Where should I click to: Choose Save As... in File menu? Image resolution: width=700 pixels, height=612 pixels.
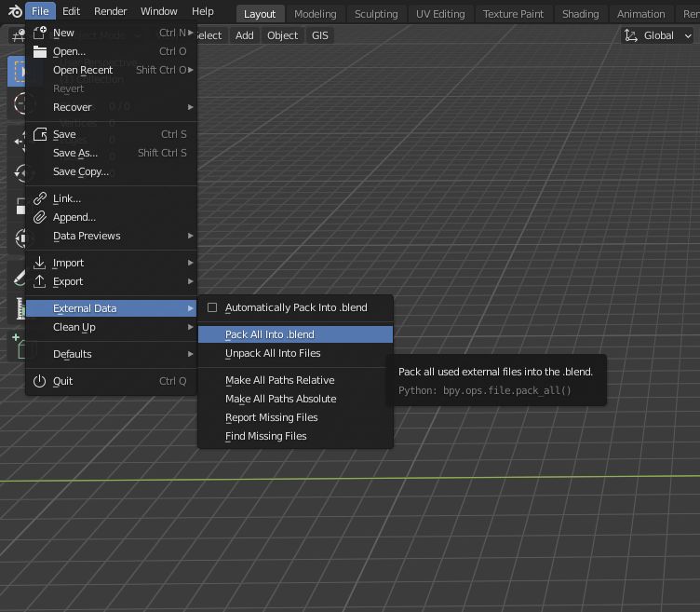point(111,153)
